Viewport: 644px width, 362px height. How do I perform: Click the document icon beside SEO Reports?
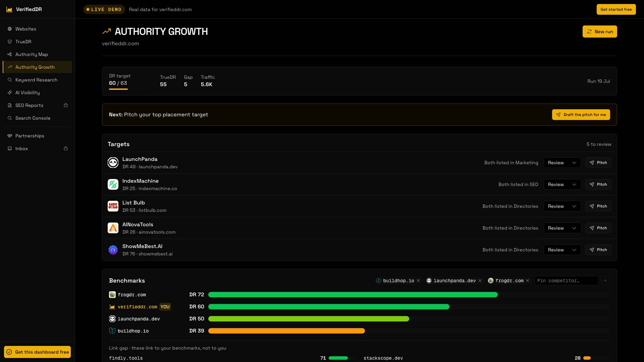point(10,105)
